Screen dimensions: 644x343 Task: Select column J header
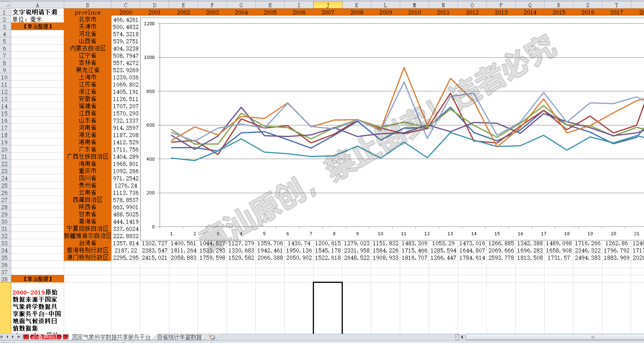pos(328,5)
